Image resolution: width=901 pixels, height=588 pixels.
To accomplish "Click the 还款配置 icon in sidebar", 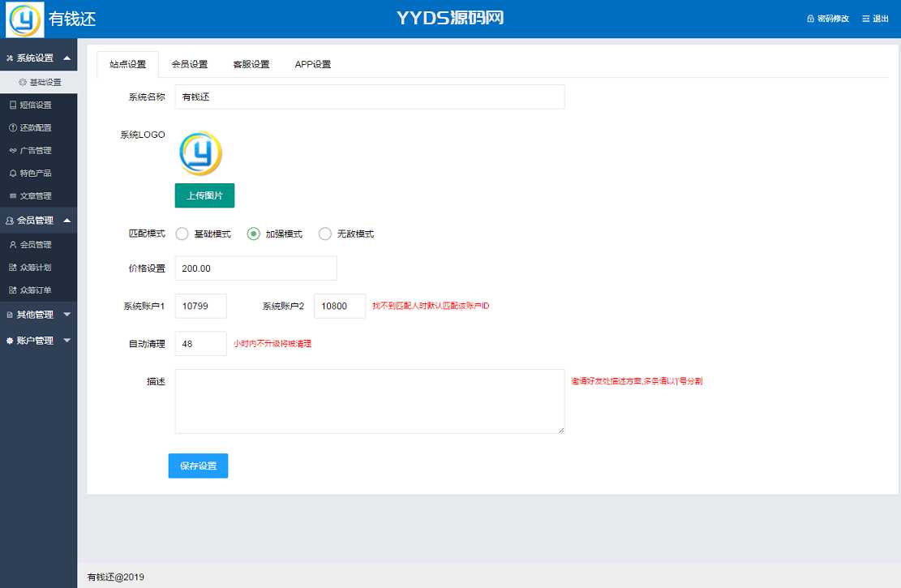I will [12, 127].
